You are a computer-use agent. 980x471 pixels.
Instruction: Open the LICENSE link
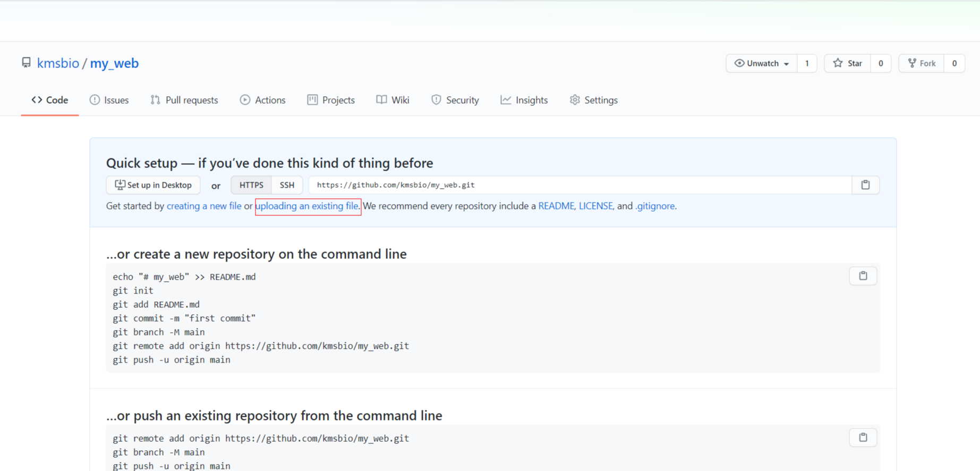595,206
